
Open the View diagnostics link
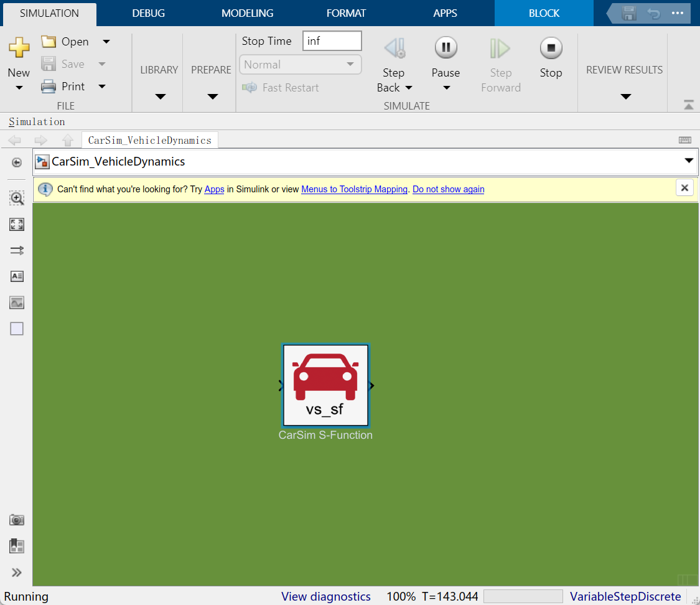tap(326, 596)
